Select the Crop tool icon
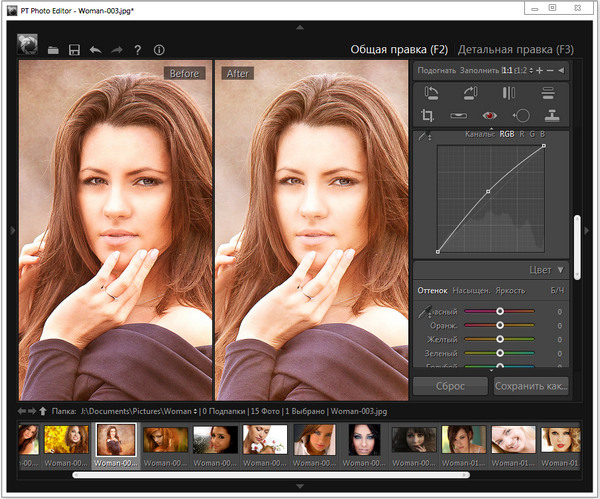 point(430,116)
